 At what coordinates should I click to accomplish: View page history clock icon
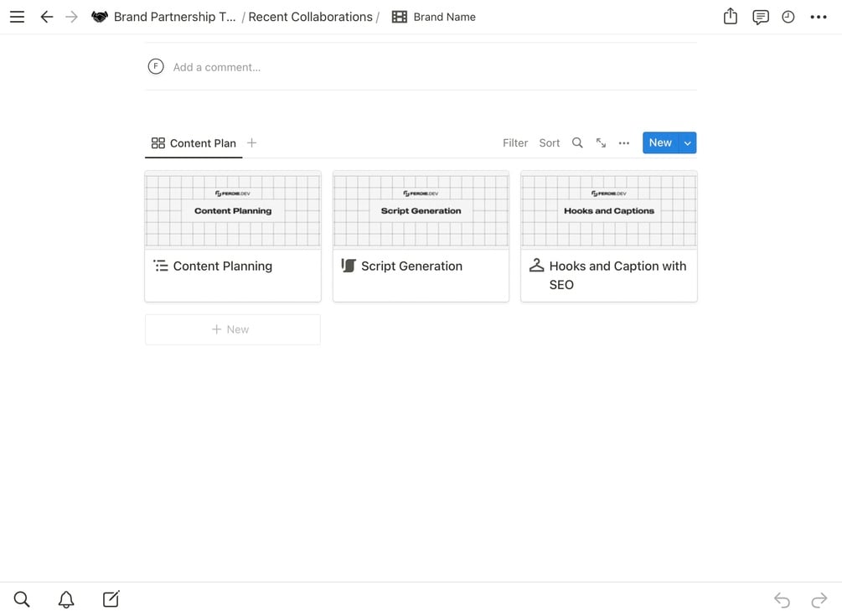click(788, 17)
